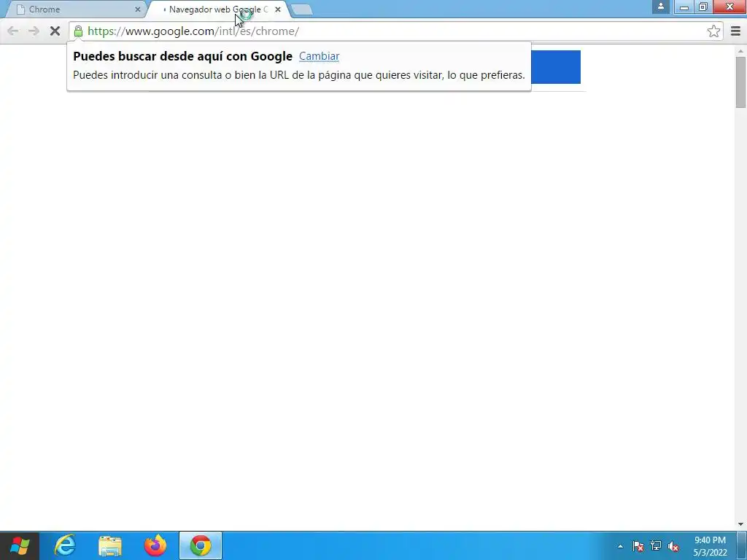Select the Navegador web Google tab
Screen dimensions: 747x560
217,9
